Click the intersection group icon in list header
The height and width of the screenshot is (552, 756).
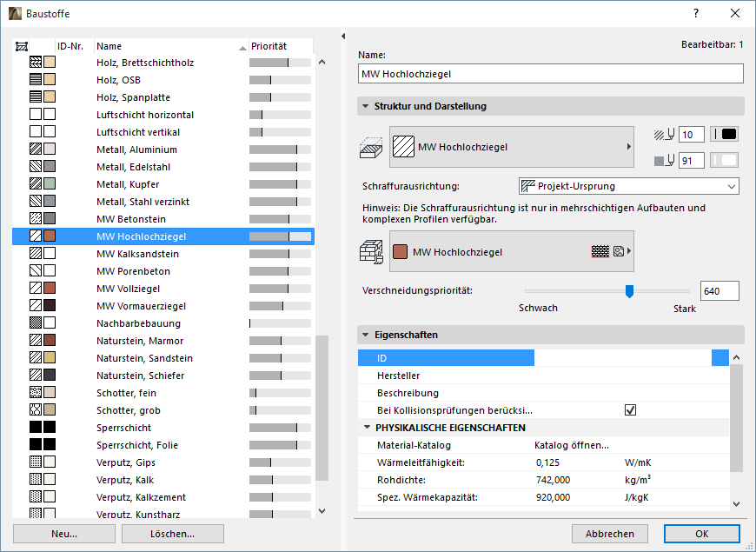pyautogui.click(x=21, y=46)
